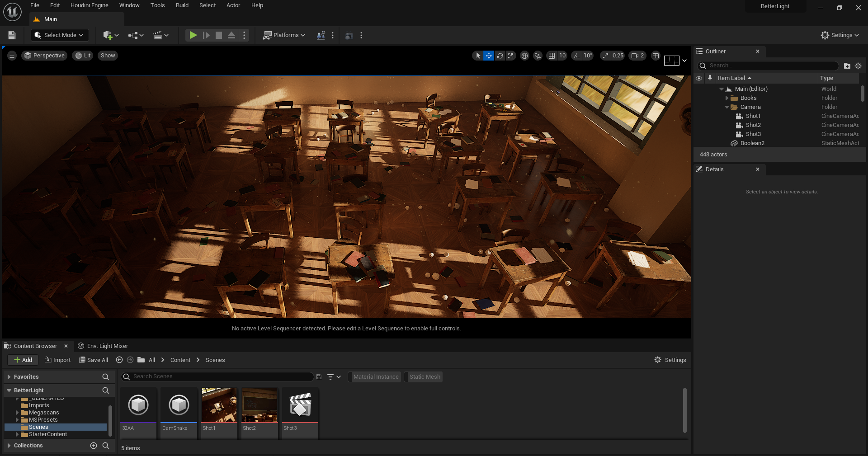868x456 pixels.
Task: Click the viewport layout maximize icon
Action: (656, 56)
